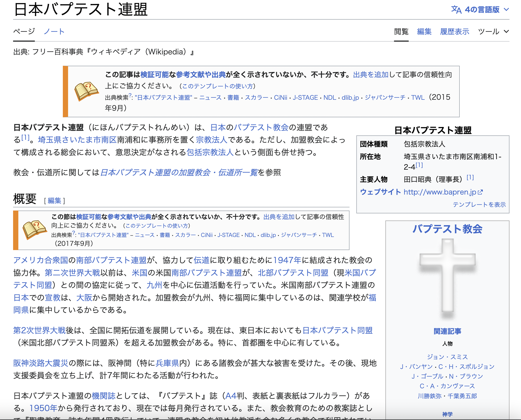Open the 編集 tab

point(424,32)
